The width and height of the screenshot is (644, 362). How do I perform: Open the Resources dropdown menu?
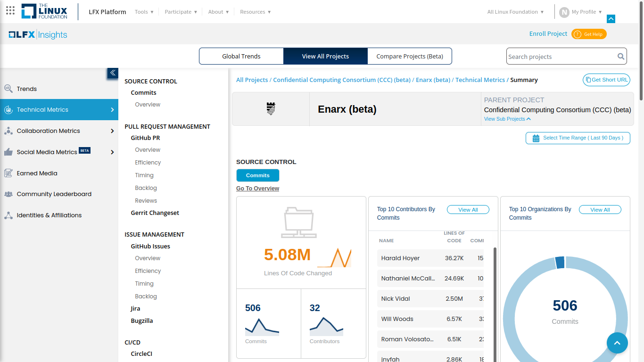click(x=255, y=12)
